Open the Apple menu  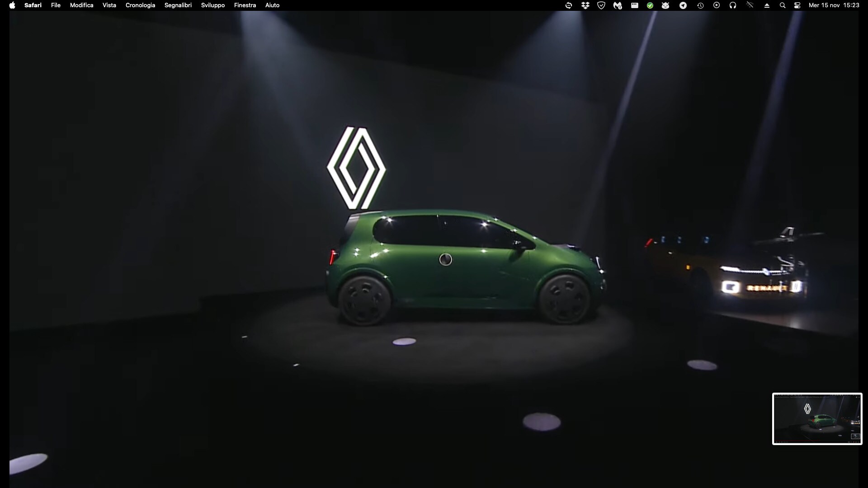[x=12, y=5]
